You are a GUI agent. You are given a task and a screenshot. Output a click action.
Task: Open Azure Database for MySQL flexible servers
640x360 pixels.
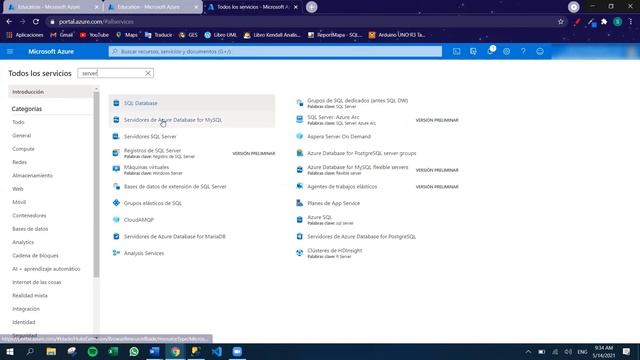[x=358, y=167]
